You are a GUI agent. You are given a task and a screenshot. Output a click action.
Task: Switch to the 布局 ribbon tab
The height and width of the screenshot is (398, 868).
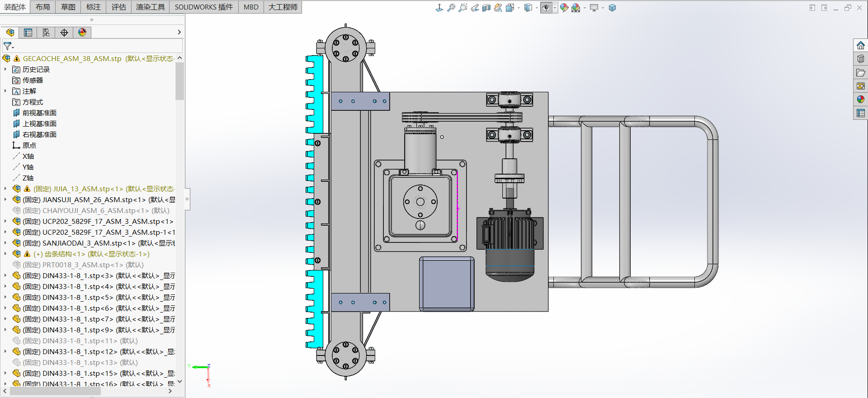(x=43, y=7)
